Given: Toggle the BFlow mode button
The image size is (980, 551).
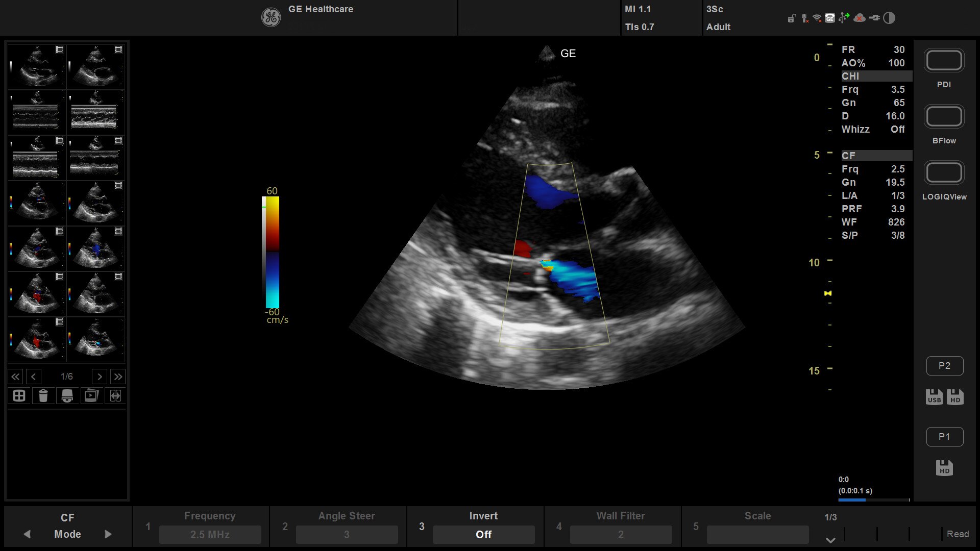Looking at the screenshot, I should 944,117.
